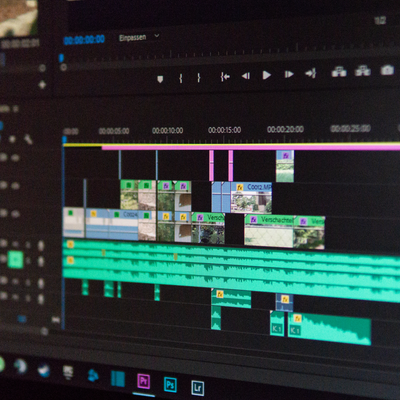Image resolution: width=400 pixels, height=400 pixels.
Task: Click the Go to Out point button
Action: click(310, 73)
